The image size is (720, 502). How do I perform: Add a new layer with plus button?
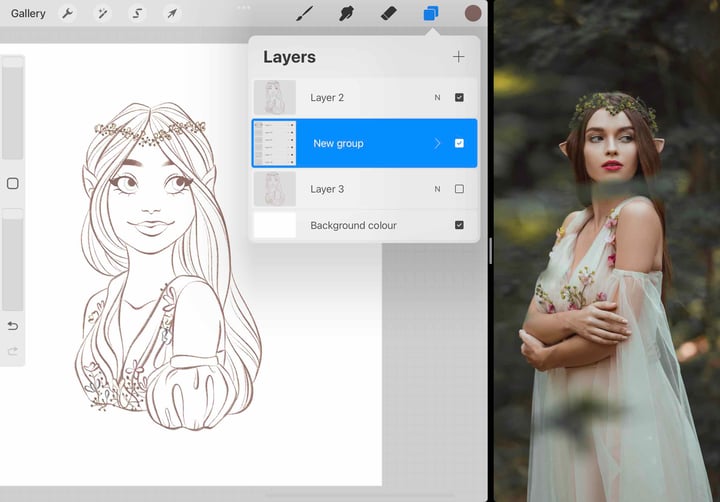pyautogui.click(x=458, y=56)
